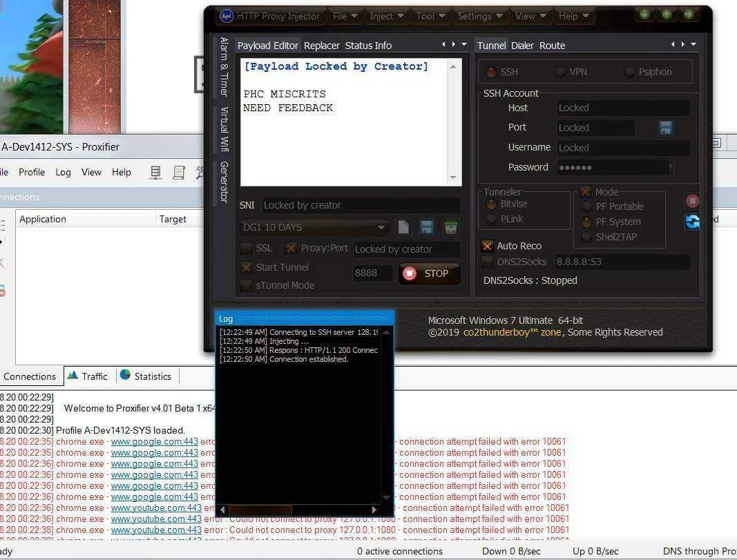Click second Proxifier toolbar icon with list page

(179, 173)
